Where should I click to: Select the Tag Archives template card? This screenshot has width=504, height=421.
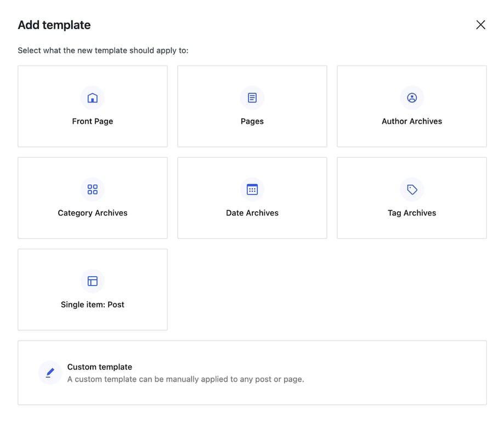(411, 197)
